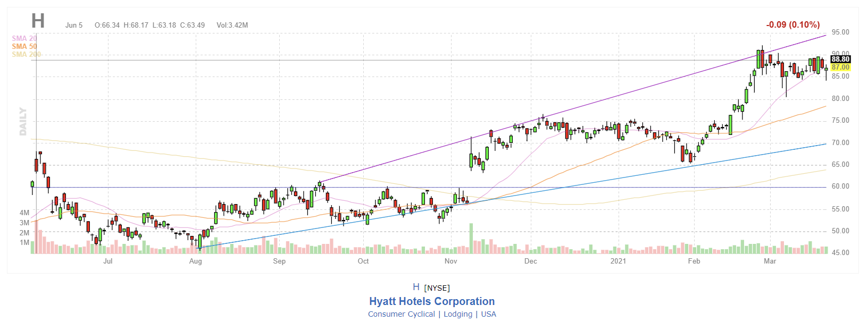Click the tall November volume bar

(x=471, y=238)
